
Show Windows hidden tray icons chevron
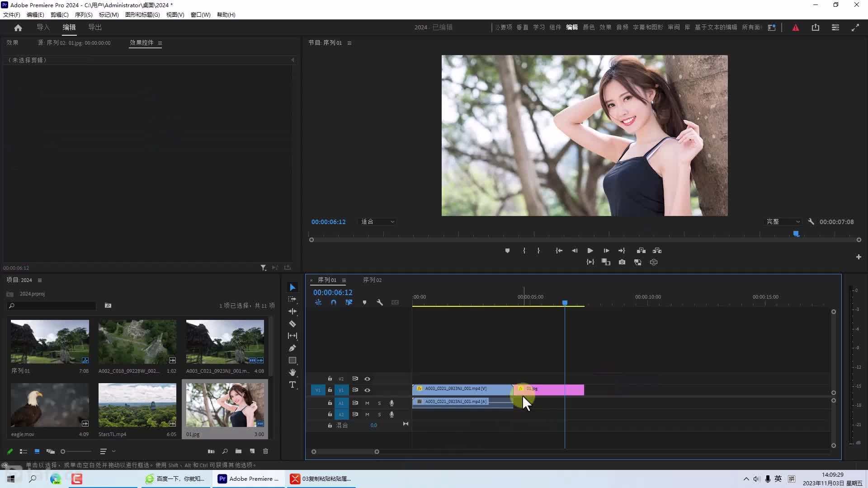[746, 479]
